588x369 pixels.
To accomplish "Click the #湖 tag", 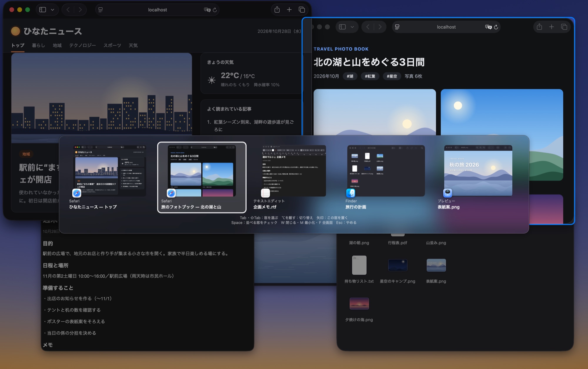I will [x=350, y=76].
